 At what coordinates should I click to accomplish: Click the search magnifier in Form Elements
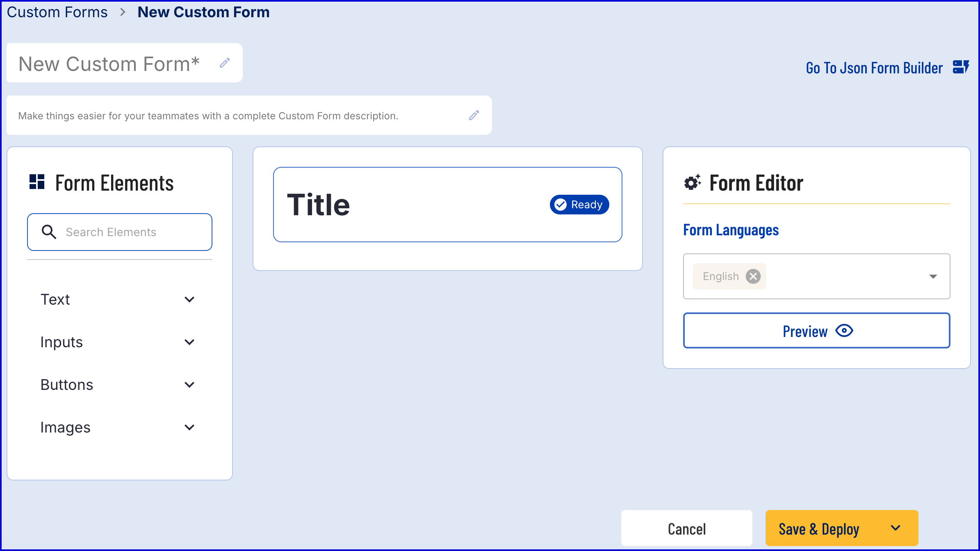click(x=49, y=232)
